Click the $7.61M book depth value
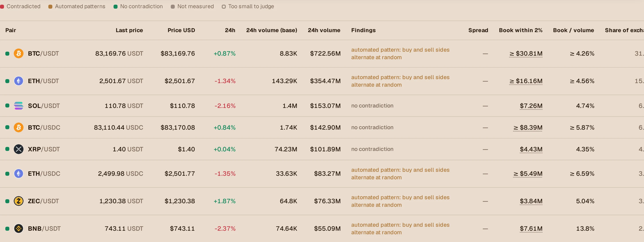 531,228
